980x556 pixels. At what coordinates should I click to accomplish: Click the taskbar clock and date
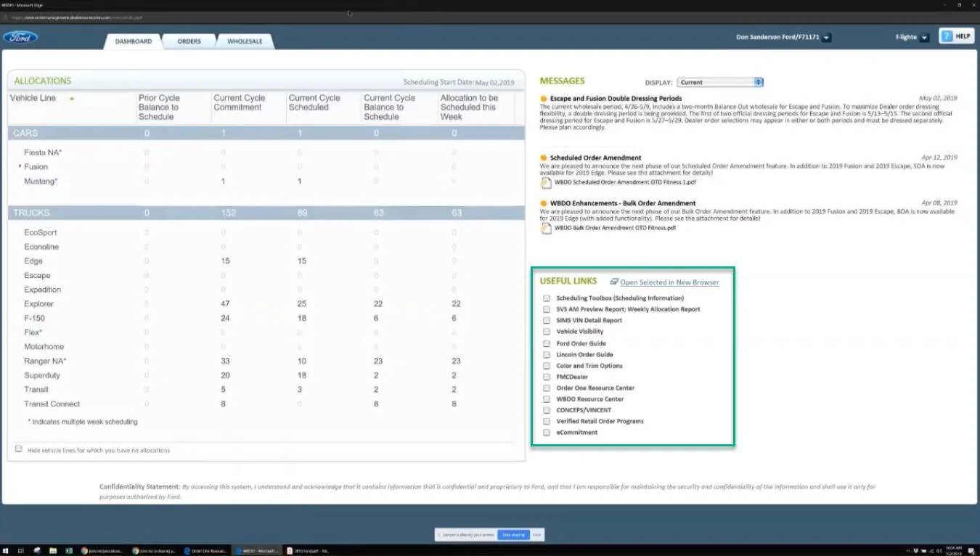(x=954, y=550)
